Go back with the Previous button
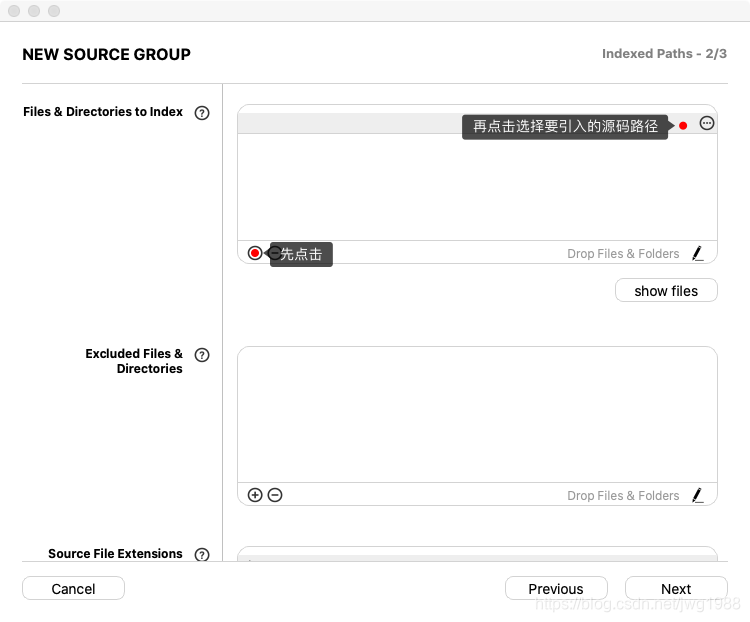 click(x=556, y=589)
